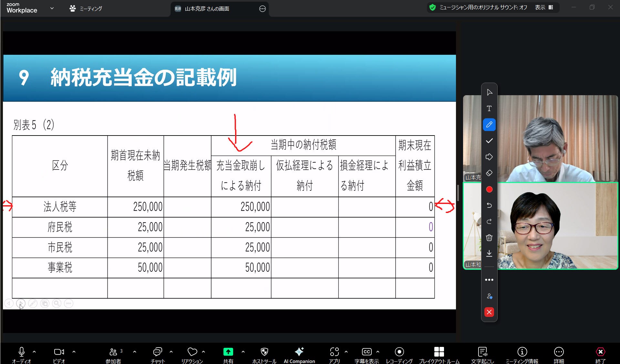620x364 pixels.
Task: Pick the red annotation color swatch
Action: [489, 189]
